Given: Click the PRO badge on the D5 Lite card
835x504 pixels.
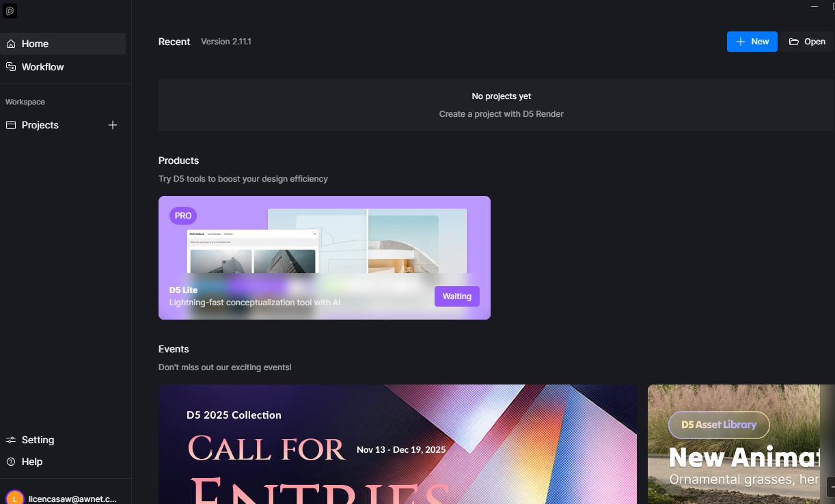Looking at the screenshot, I should pyautogui.click(x=182, y=216).
